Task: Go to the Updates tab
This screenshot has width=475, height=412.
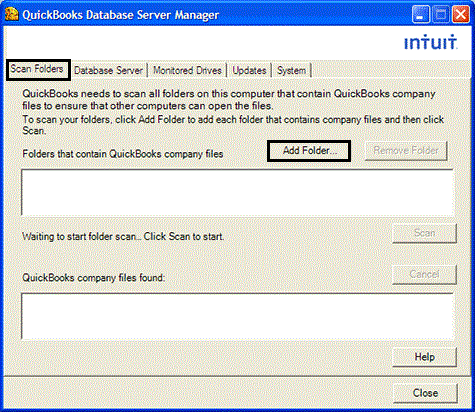Action: point(249,70)
